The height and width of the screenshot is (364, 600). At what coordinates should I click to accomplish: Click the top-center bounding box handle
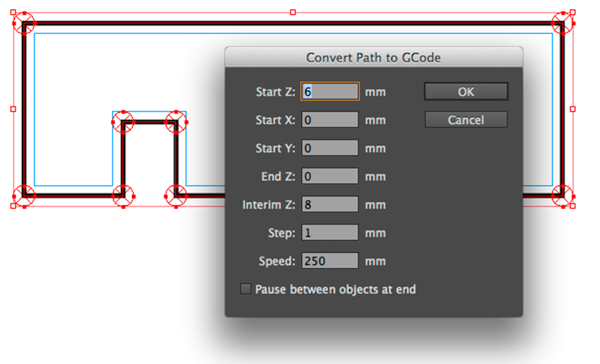[x=293, y=12]
